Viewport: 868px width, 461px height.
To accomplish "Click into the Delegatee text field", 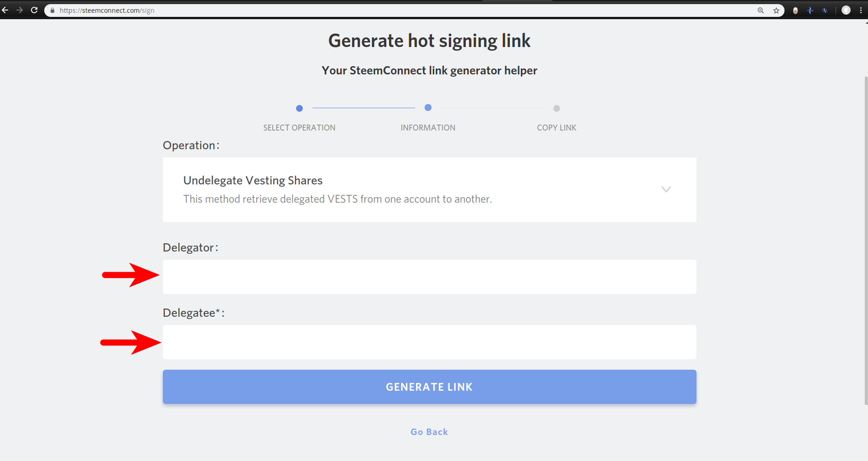I will (x=429, y=342).
